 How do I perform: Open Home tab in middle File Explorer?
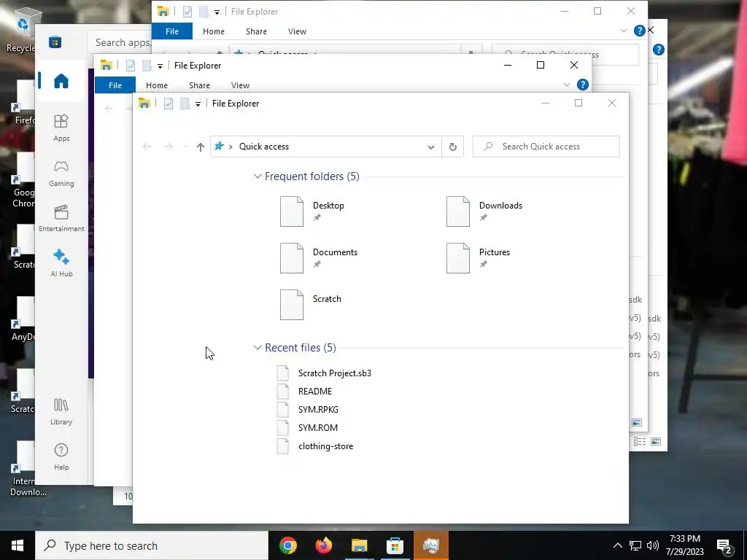pyautogui.click(x=157, y=85)
